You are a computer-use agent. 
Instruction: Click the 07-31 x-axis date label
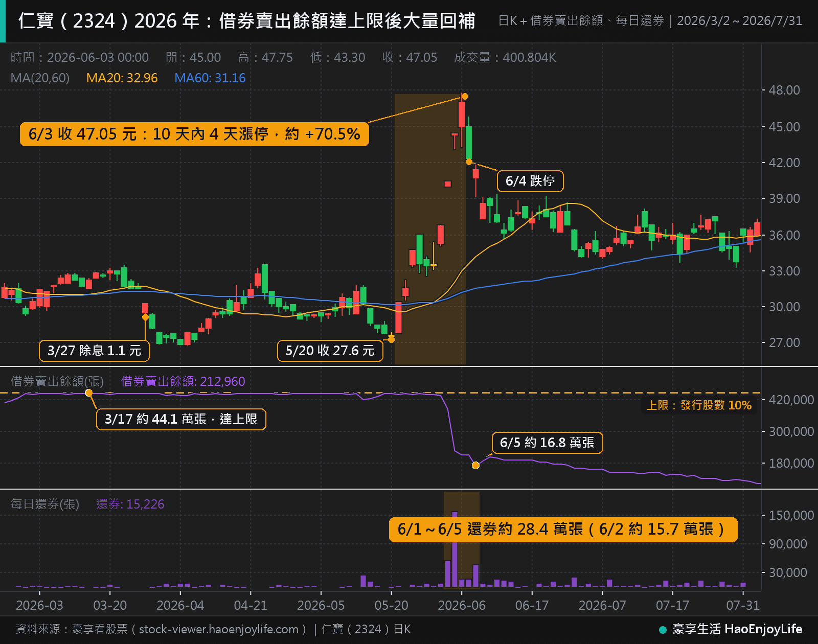[x=743, y=605]
